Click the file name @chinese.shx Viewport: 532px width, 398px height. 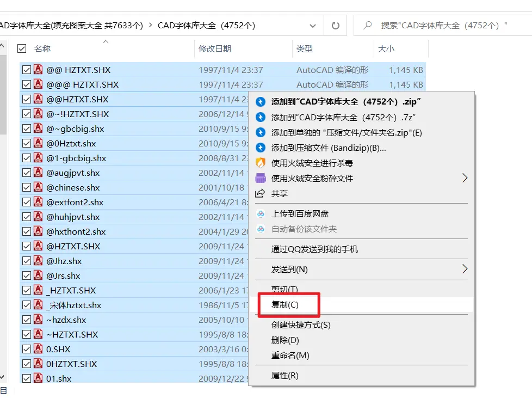73,187
